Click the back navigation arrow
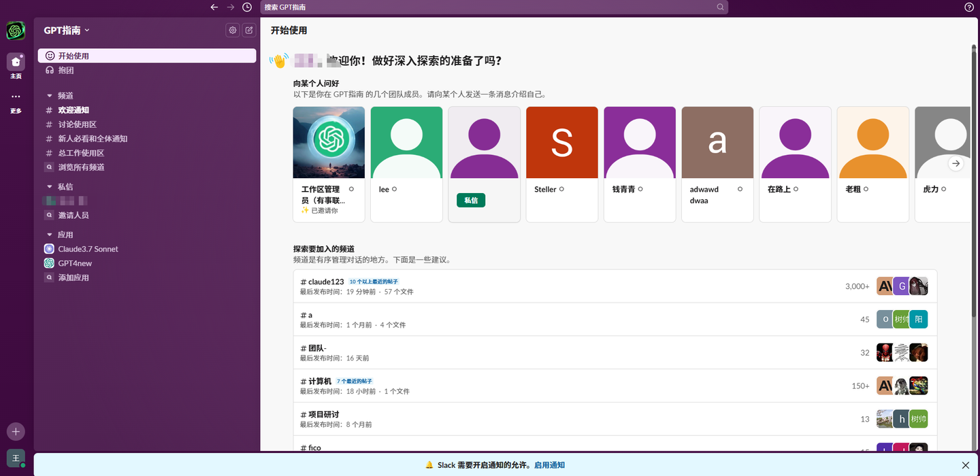 tap(214, 7)
